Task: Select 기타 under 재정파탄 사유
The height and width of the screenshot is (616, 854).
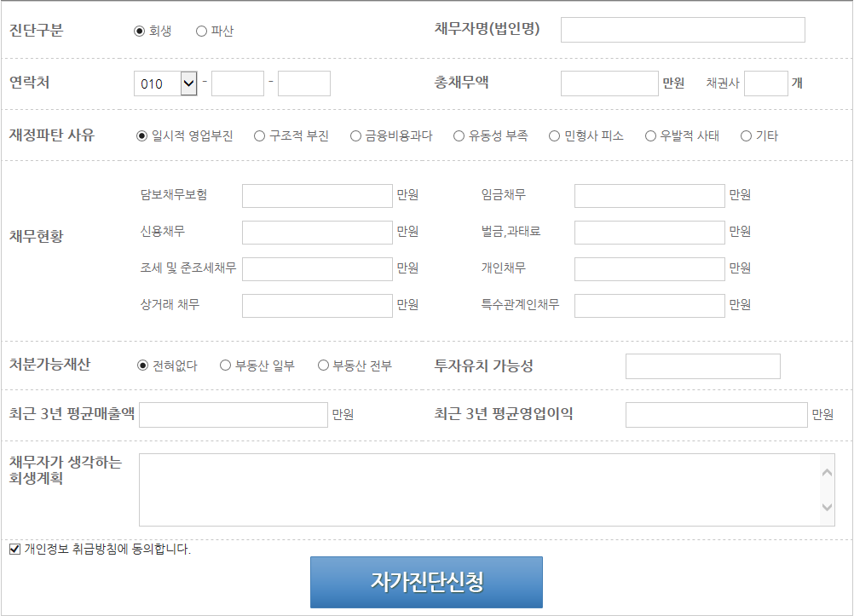Action: coord(747,136)
